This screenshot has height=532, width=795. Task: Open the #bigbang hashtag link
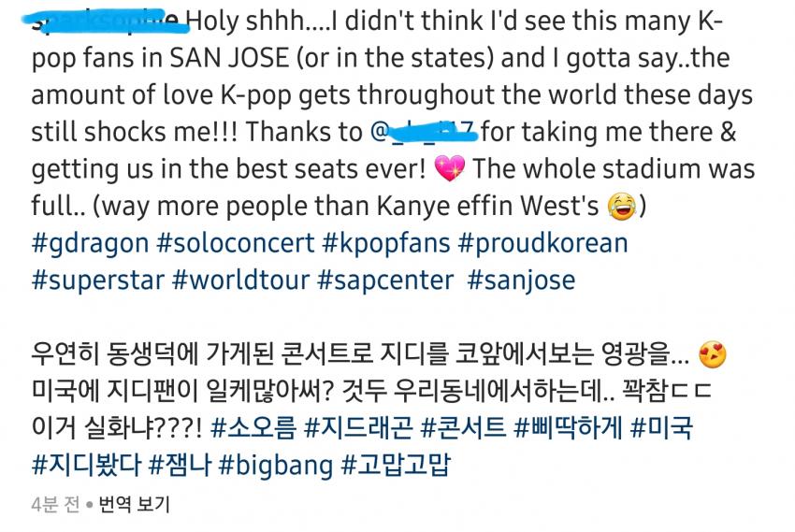pyautogui.click(x=276, y=466)
